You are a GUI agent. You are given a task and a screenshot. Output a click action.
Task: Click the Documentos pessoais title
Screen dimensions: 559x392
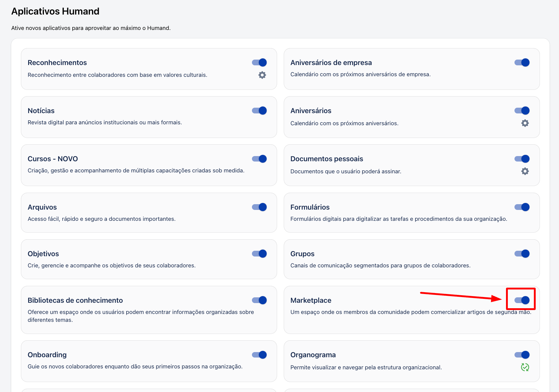click(327, 159)
